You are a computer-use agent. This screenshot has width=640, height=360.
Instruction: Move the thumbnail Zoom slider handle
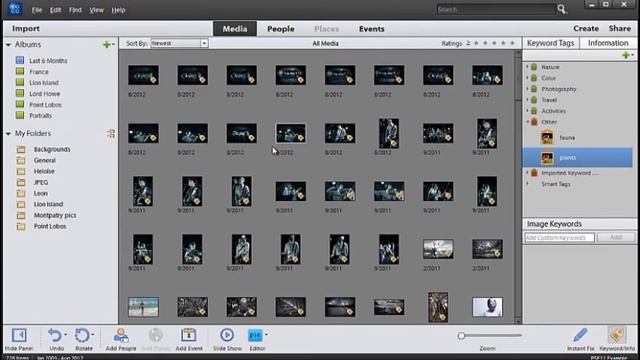point(461,336)
